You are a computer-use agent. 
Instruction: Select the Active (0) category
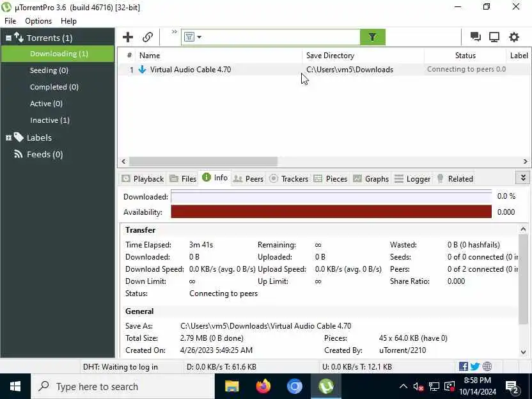pyautogui.click(x=46, y=104)
